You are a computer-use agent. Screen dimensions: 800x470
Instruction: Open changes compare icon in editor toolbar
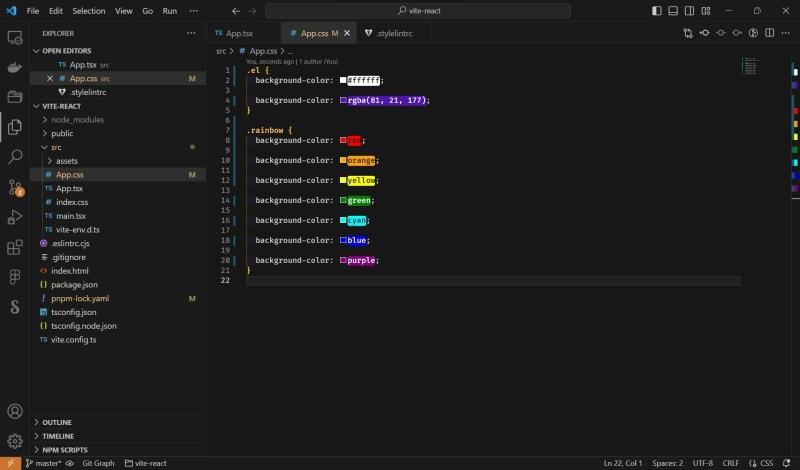click(x=688, y=33)
